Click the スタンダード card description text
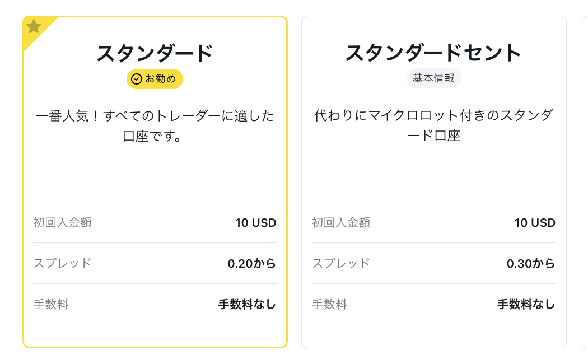 coord(155,126)
